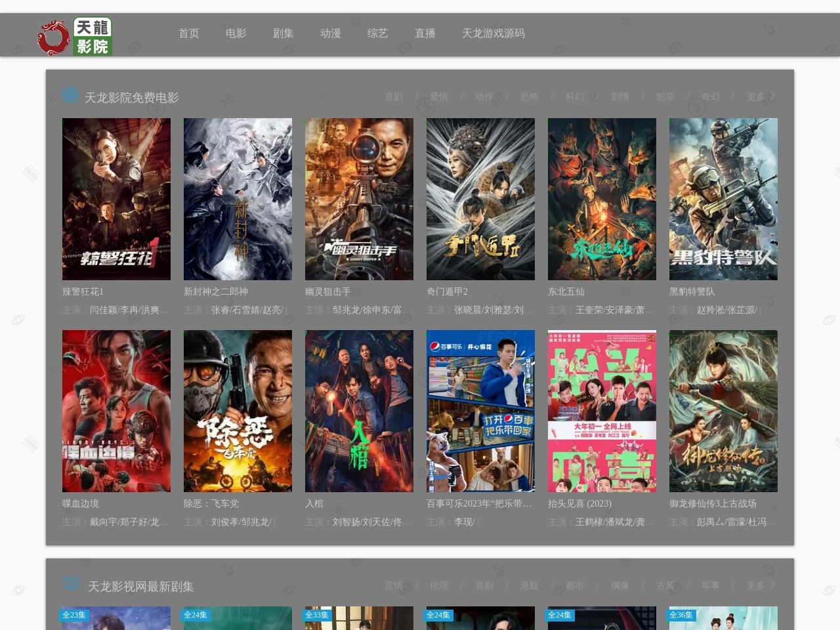Screen dimensions: 840x630
Task: Open the 新封神之二郎神 movie poster
Action: (238, 199)
